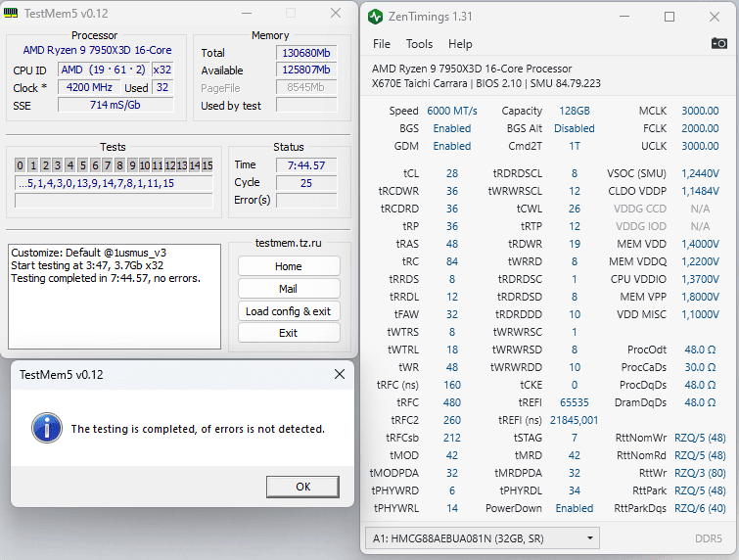739x560 pixels.
Task: Minimize the ZenTimings window
Action: click(624, 17)
